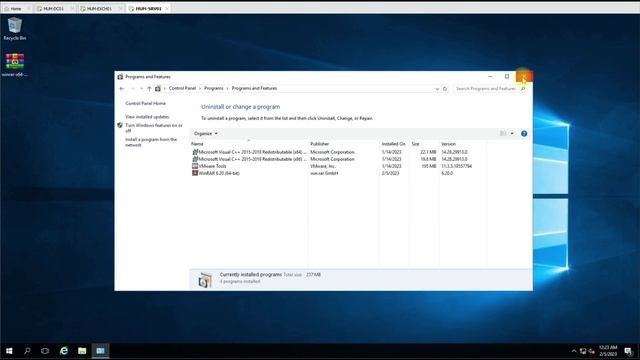Open View installed updates link
The height and width of the screenshot is (360, 640).
(147, 117)
